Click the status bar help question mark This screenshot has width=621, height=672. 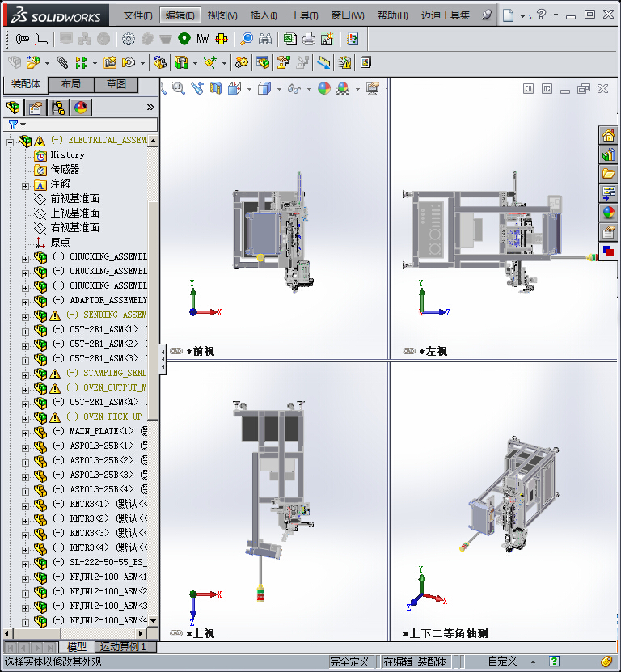tap(554, 661)
